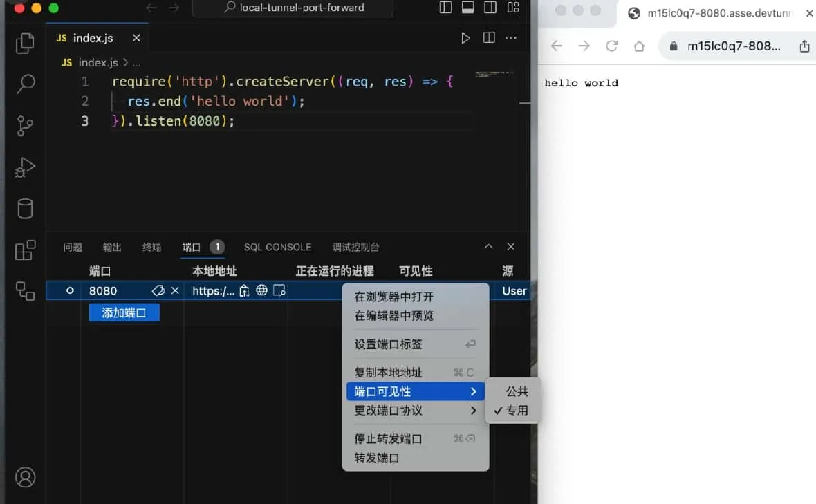This screenshot has width=816, height=504.
Task: Switch to the 终端 tab
Action: click(151, 247)
